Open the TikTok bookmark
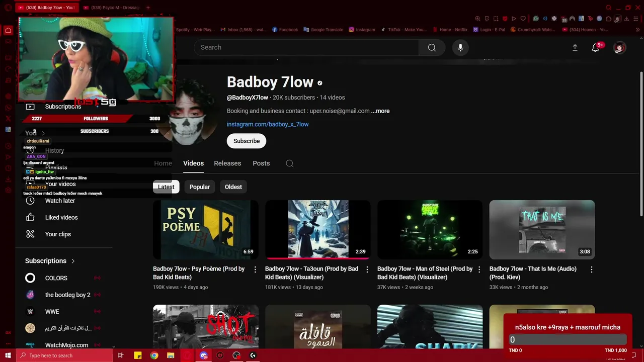Viewport: 644px width, 362px height. point(404,30)
